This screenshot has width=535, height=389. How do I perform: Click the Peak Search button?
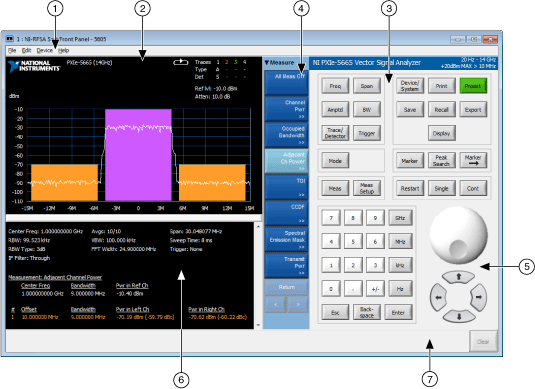point(441,160)
